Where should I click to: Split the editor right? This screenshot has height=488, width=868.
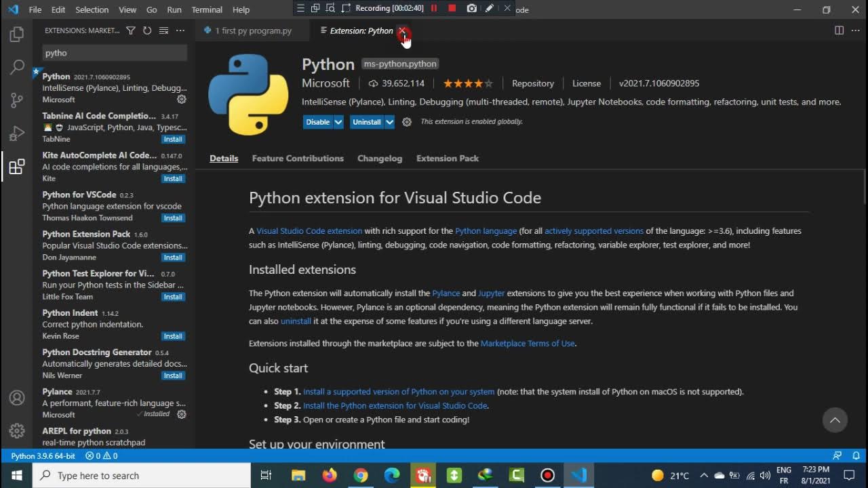[x=839, y=30]
